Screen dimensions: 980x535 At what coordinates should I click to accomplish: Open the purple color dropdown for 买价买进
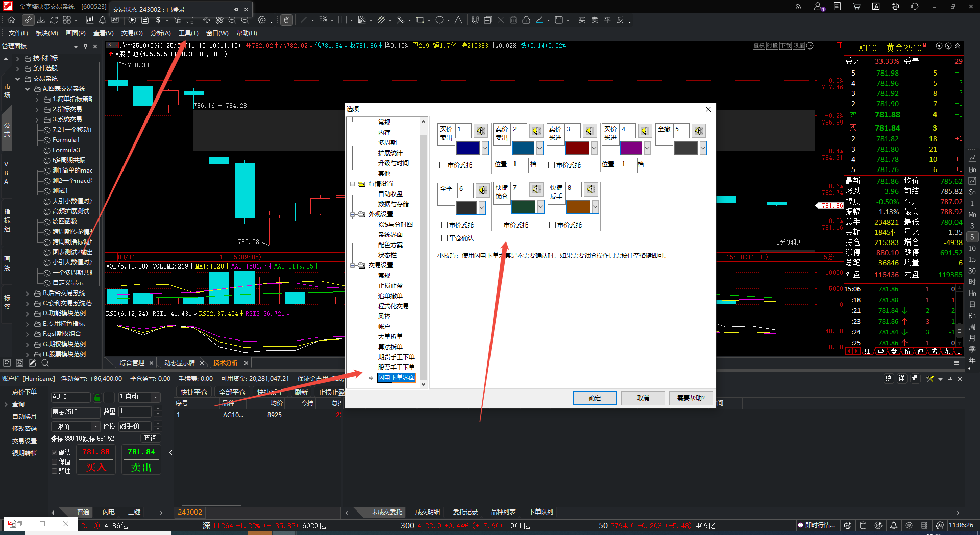click(x=647, y=148)
